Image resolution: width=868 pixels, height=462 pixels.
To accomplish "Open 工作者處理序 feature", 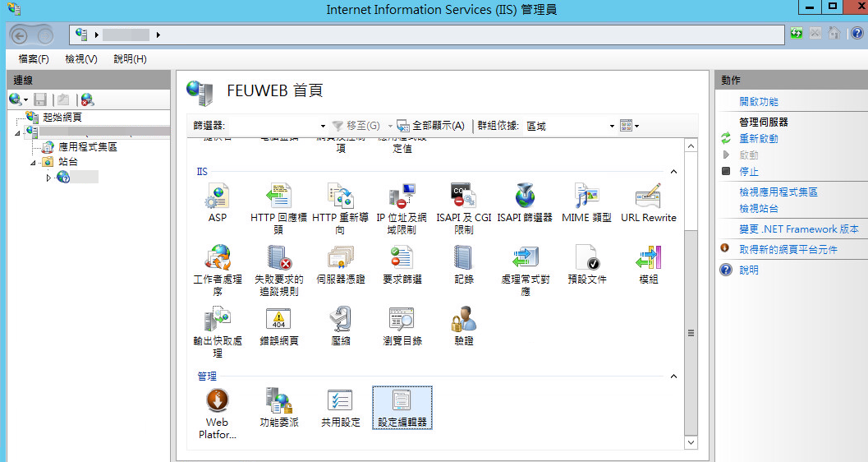I will click(217, 270).
